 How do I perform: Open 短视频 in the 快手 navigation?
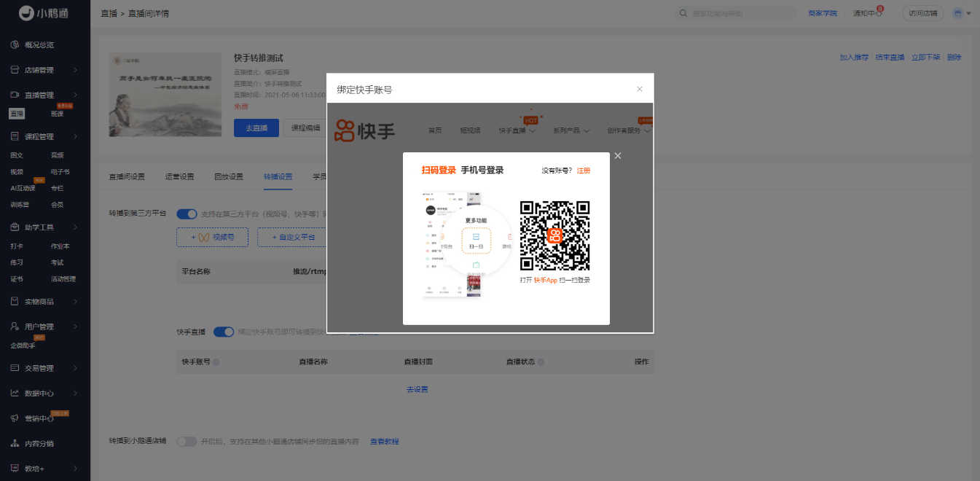[470, 130]
